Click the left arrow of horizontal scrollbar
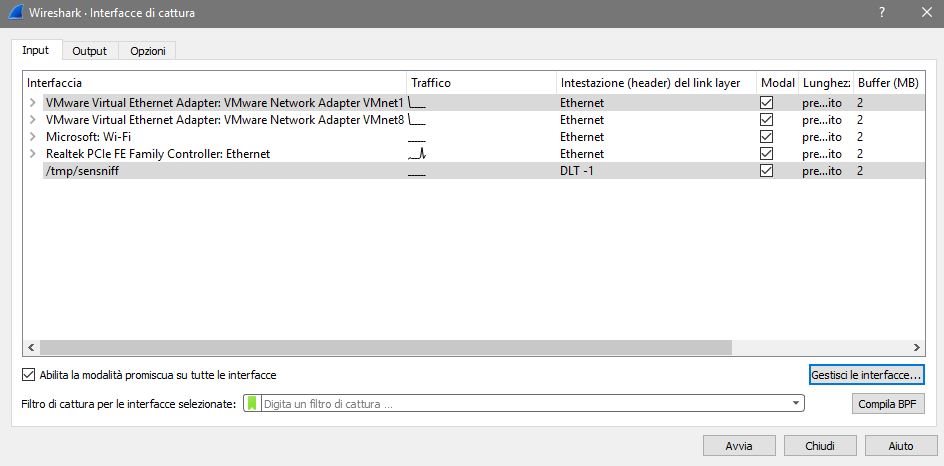Screen dimensions: 944x466 click(x=29, y=347)
